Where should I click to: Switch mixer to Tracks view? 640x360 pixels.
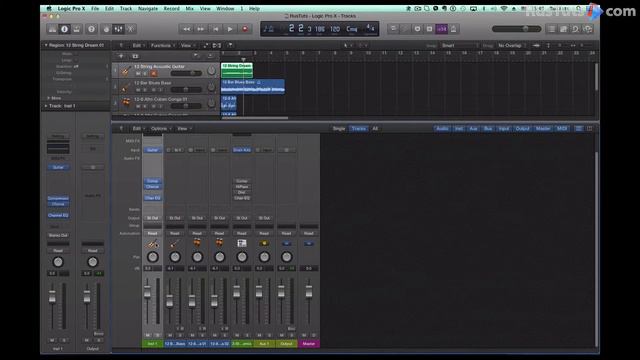point(359,129)
